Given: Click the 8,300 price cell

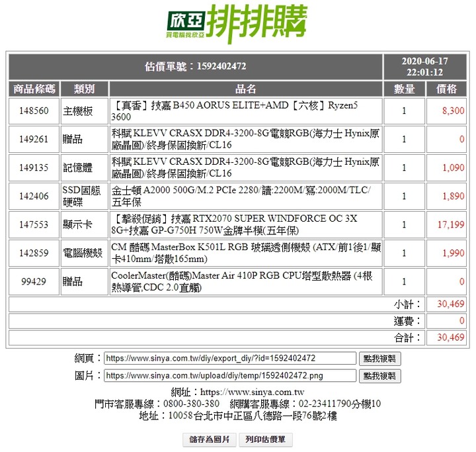Looking at the screenshot, I should point(446,111).
